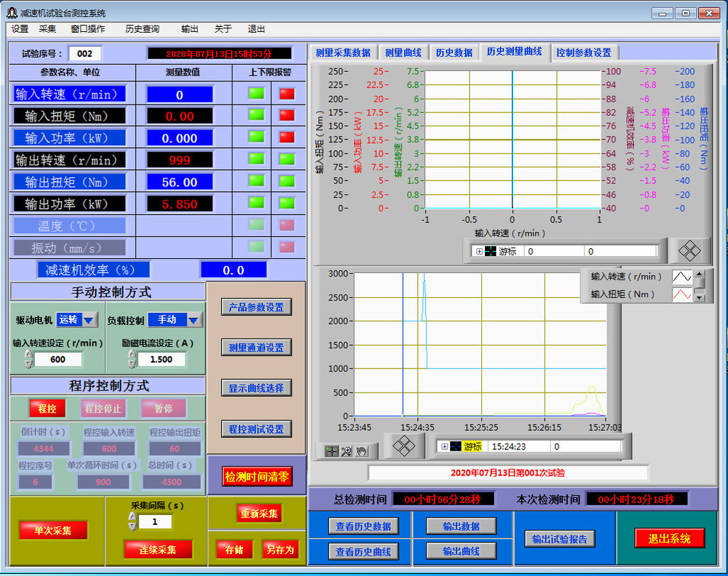Select the crosshair cursor tool under the time chart

pos(331,451)
